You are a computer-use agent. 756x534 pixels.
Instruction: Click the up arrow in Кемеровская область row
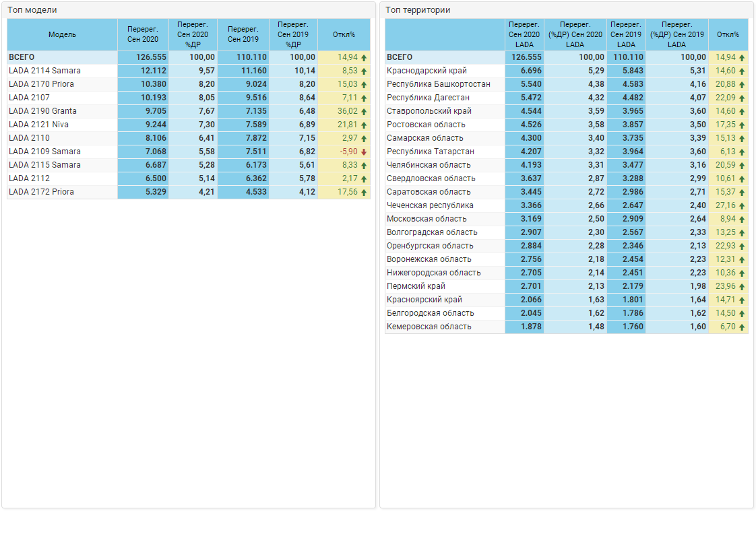click(742, 327)
